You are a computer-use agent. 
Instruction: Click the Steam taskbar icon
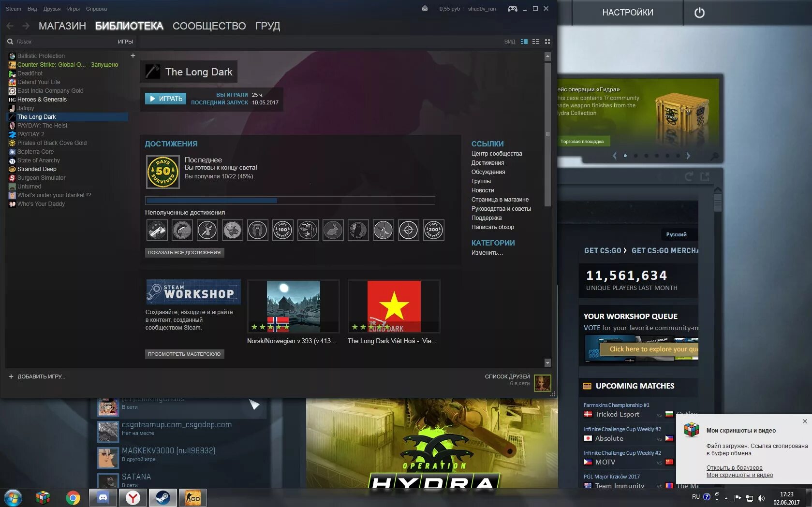[162, 497]
